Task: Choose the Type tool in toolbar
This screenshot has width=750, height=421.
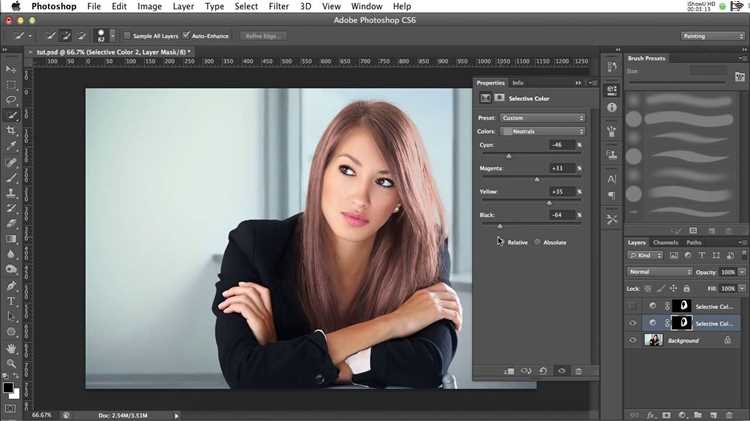Action: click(x=11, y=301)
